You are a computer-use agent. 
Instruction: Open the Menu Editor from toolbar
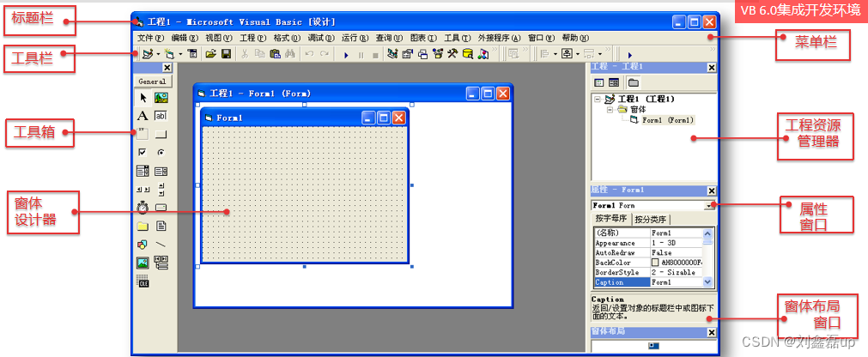click(192, 54)
